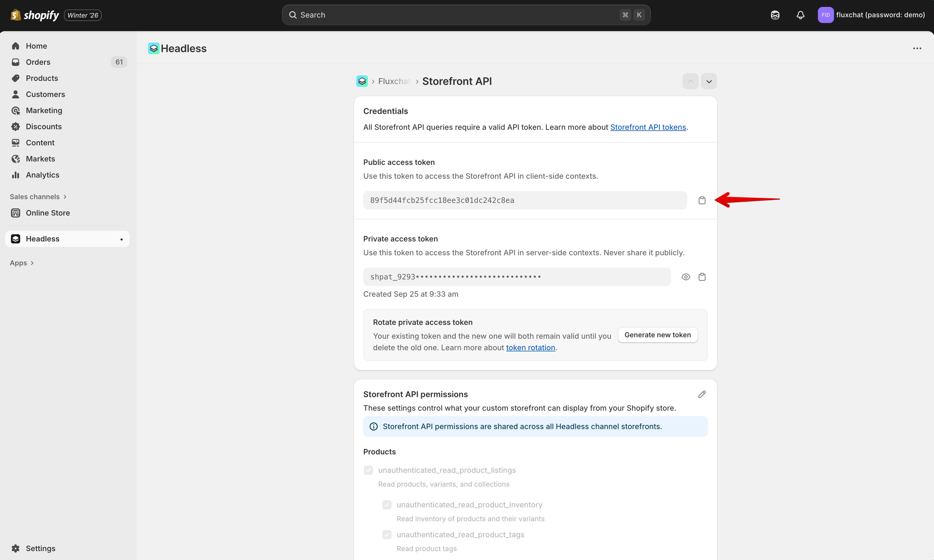The image size is (934, 560).
Task: Open the notifications bell
Action: pos(800,15)
